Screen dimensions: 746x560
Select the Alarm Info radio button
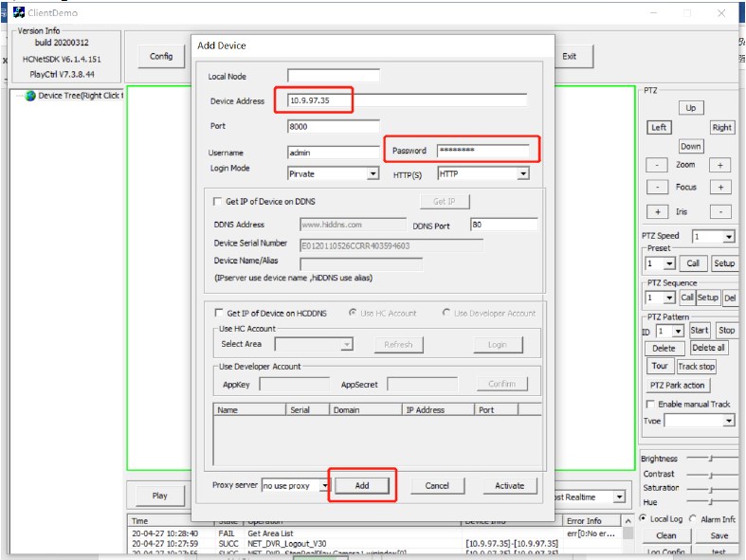coord(695,519)
